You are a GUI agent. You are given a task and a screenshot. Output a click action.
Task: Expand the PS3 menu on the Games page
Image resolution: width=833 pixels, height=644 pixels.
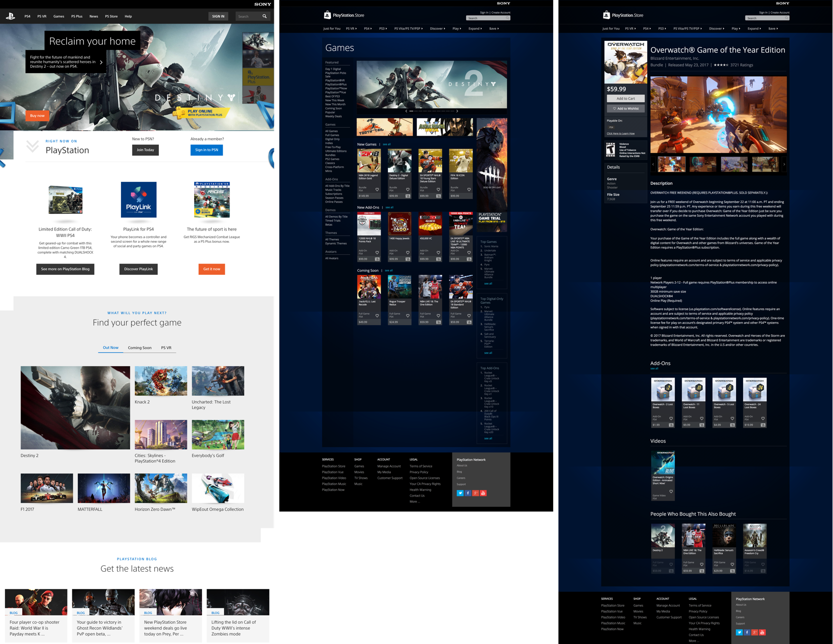(x=383, y=29)
